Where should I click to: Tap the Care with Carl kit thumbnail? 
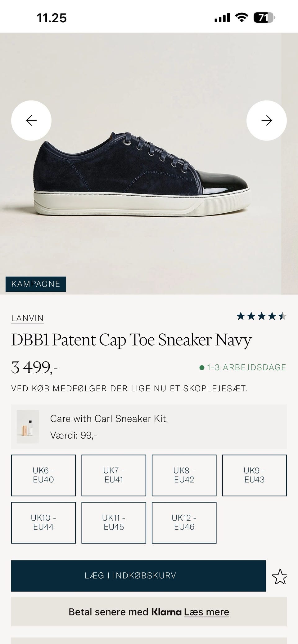(x=28, y=427)
